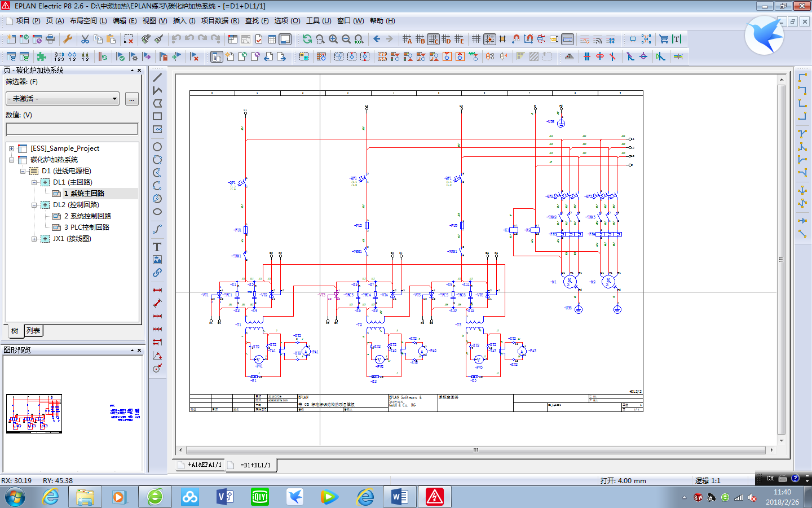The width and height of the screenshot is (812, 508).
Task: Toggle snap to grid button
Action: click(489, 39)
